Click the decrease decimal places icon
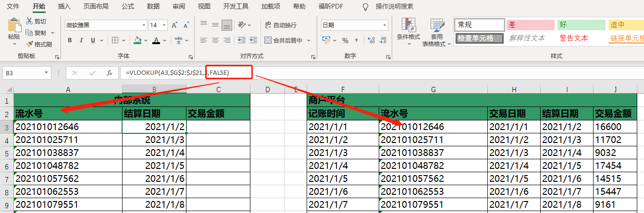This screenshot has height=213, width=644. pyautogui.click(x=382, y=40)
